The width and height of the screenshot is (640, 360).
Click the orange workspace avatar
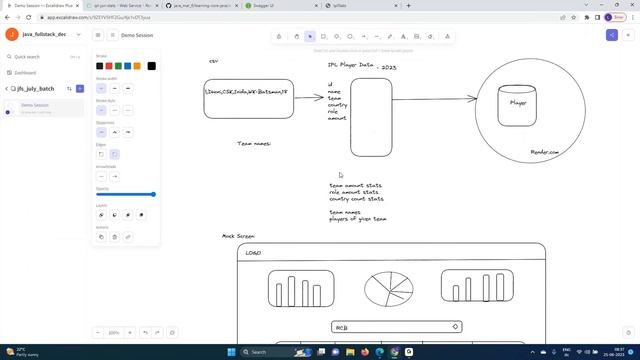click(12, 34)
